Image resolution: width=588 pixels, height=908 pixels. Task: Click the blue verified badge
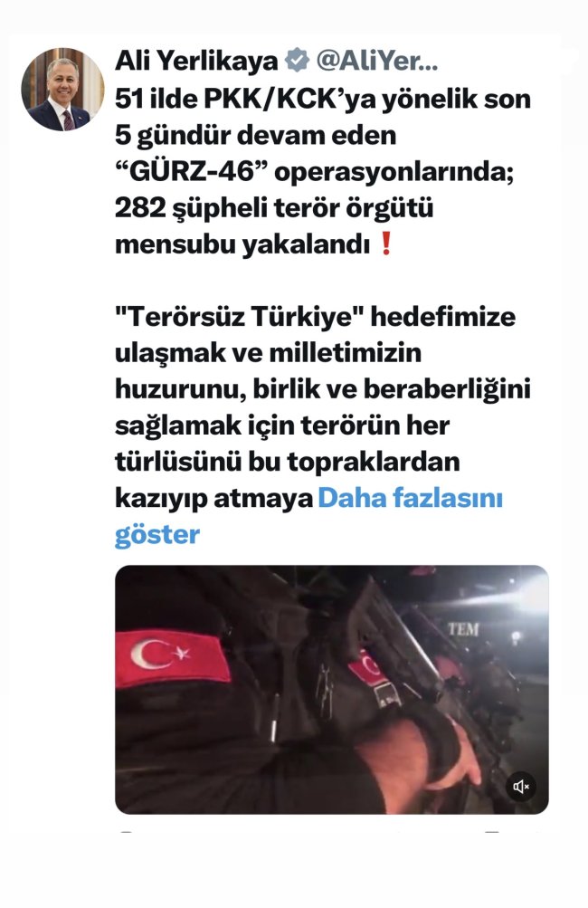tap(298, 61)
